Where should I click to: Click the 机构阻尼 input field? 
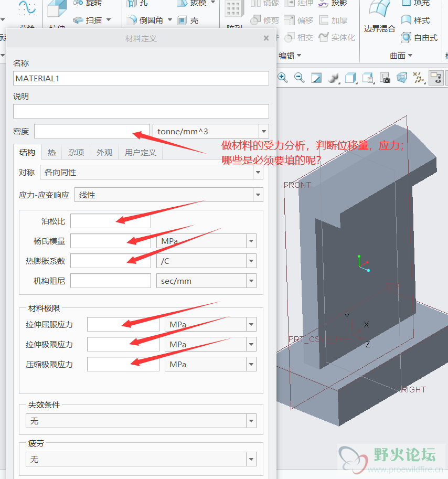(x=111, y=281)
